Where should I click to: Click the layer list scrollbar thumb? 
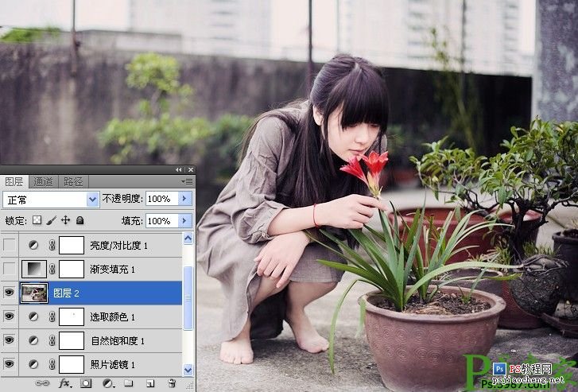point(188,298)
